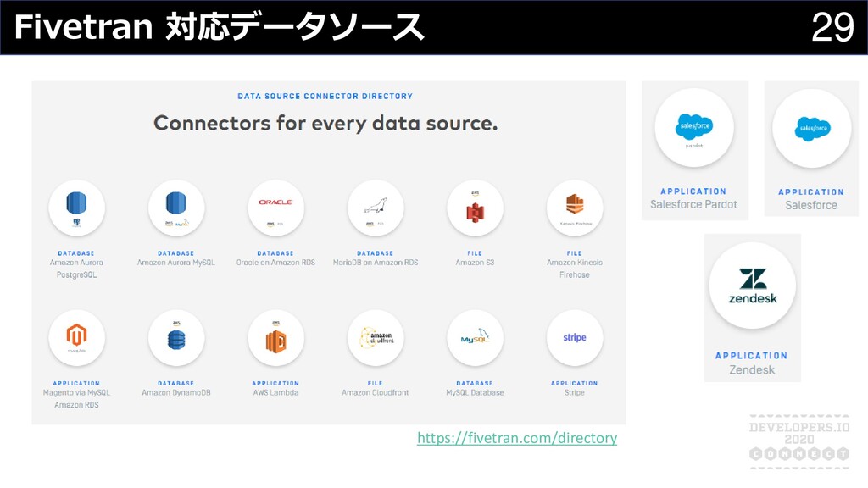Click the Salesforce Pardot logo icon

click(x=694, y=128)
